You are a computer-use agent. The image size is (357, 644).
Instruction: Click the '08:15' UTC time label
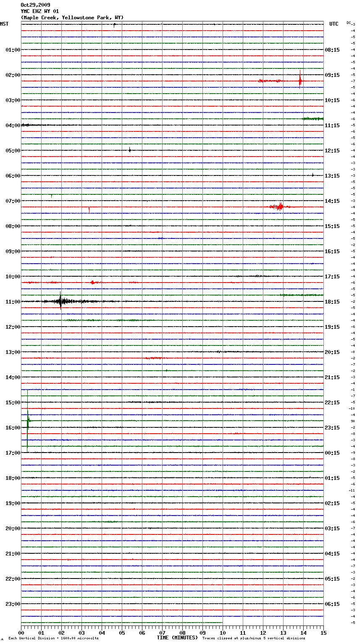332,50
